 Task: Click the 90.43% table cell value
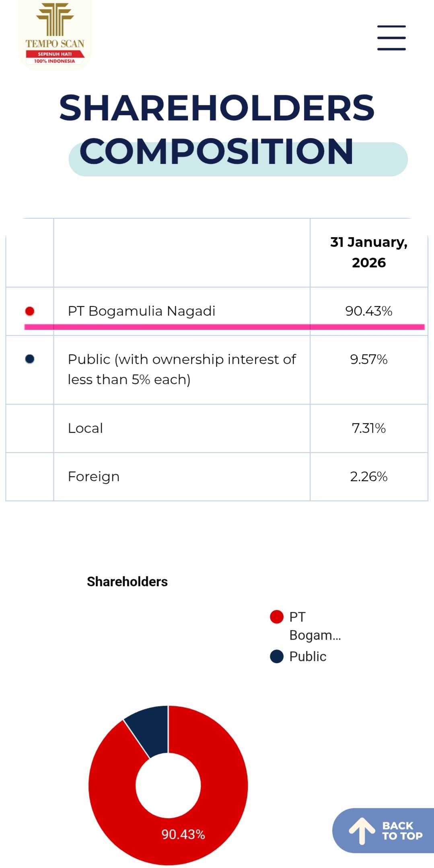click(368, 311)
